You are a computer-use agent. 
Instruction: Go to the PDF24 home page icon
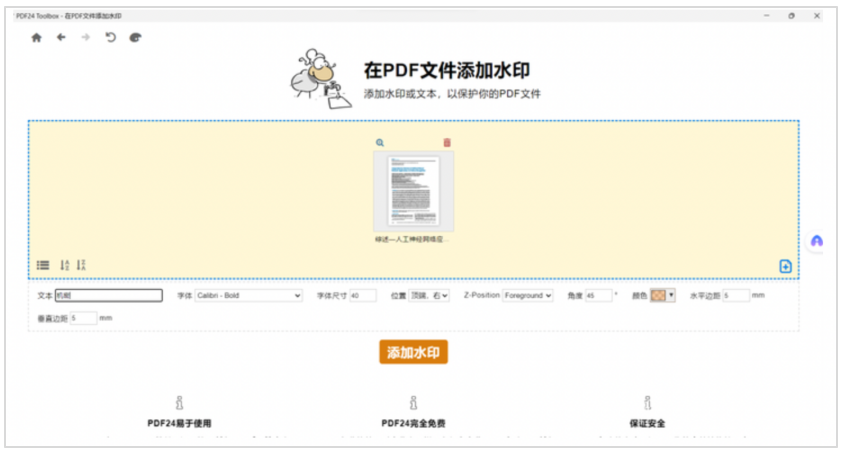[x=36, y=38]
